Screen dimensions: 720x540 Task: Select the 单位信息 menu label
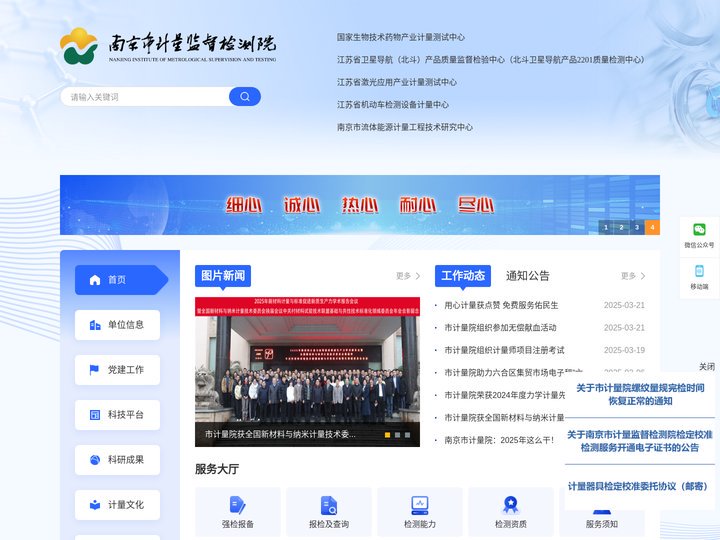[126, 325]
